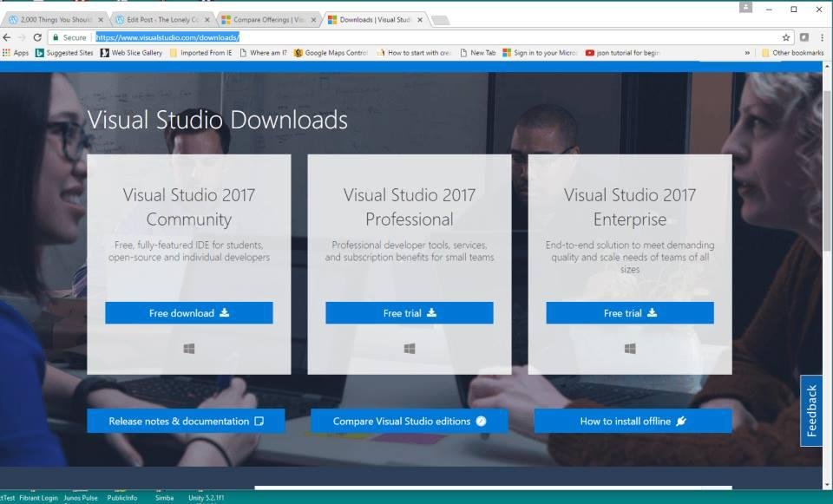The image size is (833, 504).
Task: Reload the page with the refresh icon
Action: pos(37,37)
